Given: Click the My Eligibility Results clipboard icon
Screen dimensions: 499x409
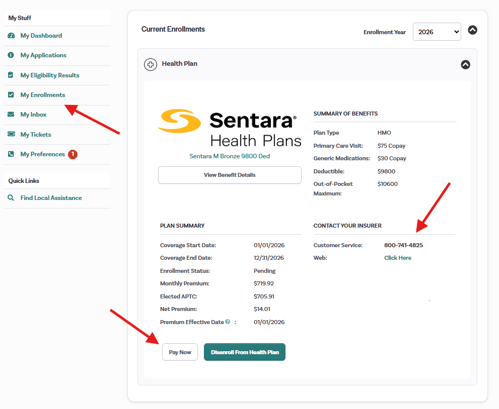Looking at the screenshot, I should [11, 75].
